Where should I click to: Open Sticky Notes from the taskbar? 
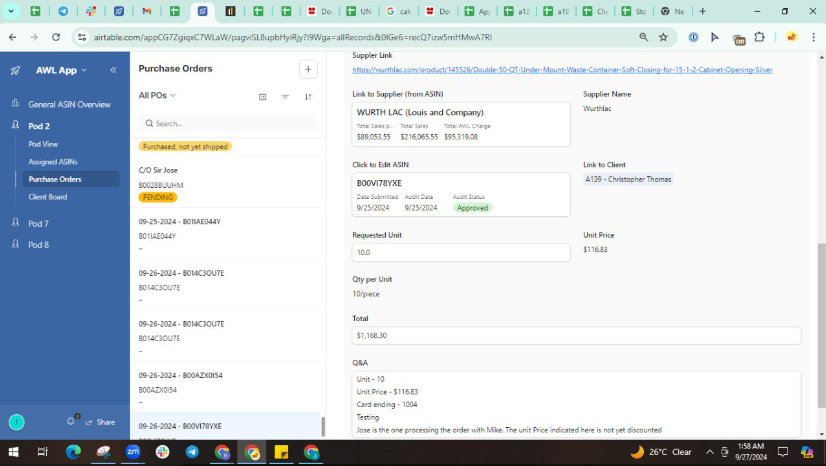(281, 452)
